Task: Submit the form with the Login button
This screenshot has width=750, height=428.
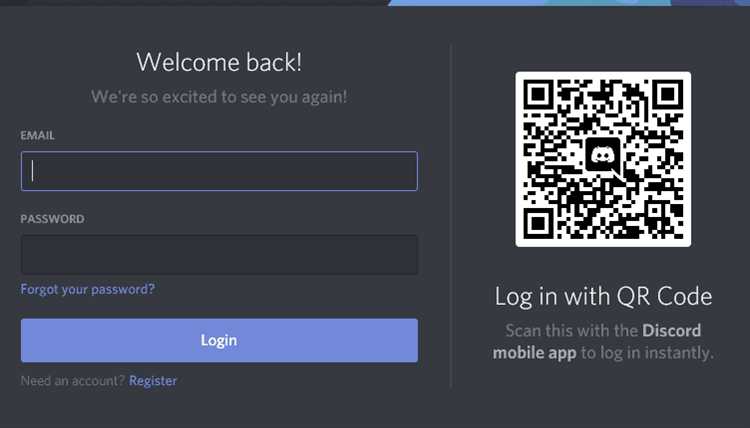Action: coord(219,340)
